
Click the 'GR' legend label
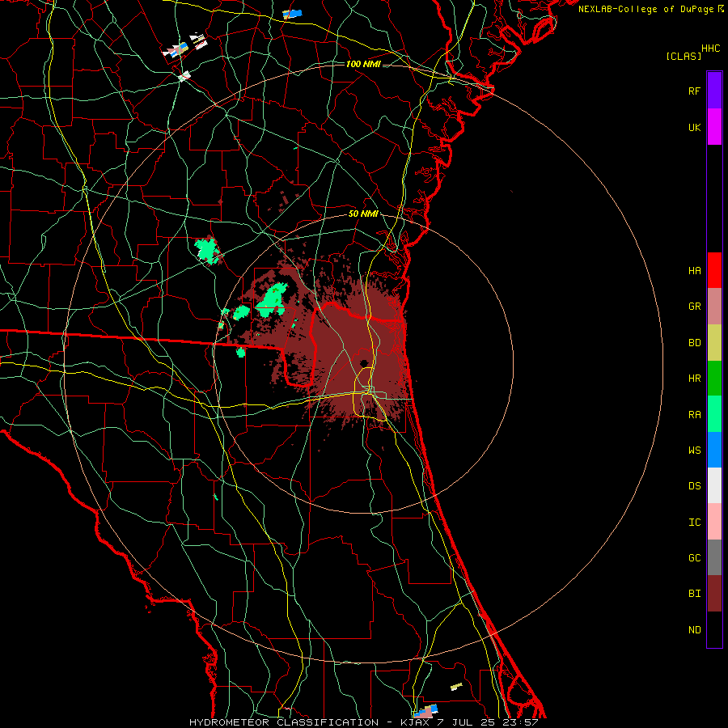tap(694, 307)
